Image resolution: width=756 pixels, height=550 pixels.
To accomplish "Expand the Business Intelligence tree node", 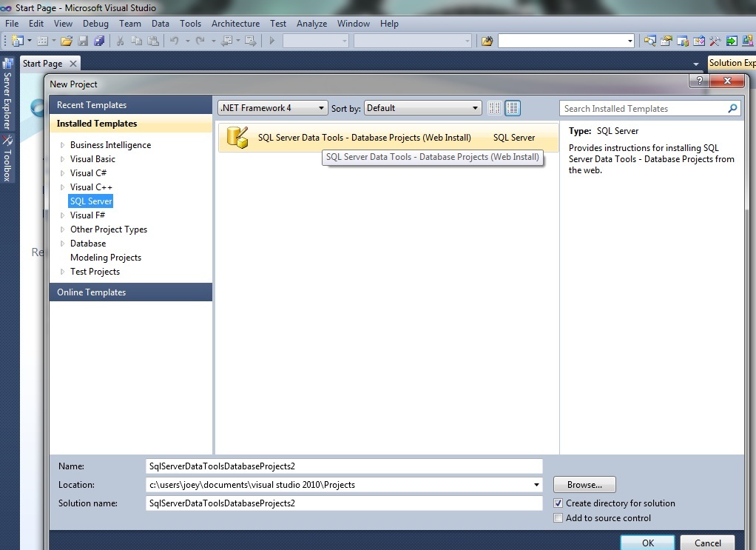I will click(x=62, y=145).
